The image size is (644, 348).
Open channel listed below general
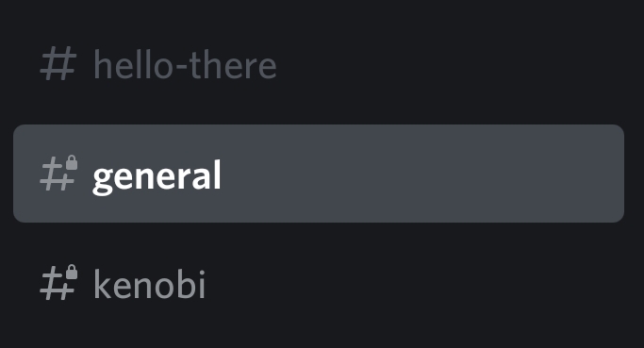pos(319,283)
